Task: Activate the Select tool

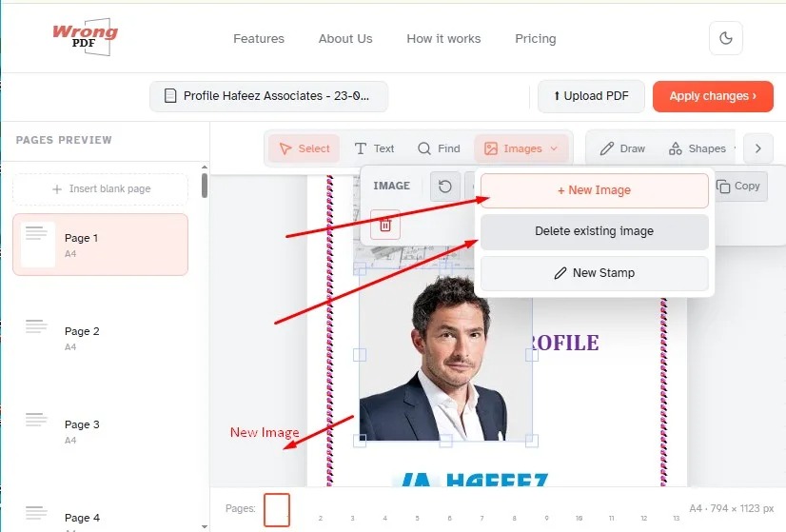Action: pos(305,148)
